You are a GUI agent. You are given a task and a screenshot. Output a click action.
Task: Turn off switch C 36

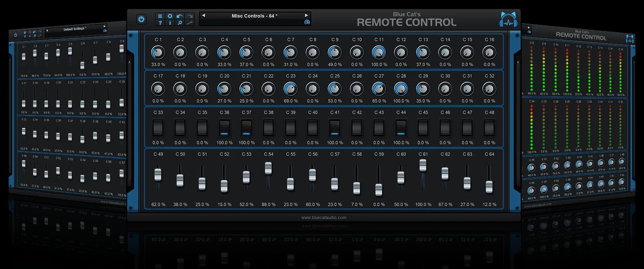click(x=224, y=128)
